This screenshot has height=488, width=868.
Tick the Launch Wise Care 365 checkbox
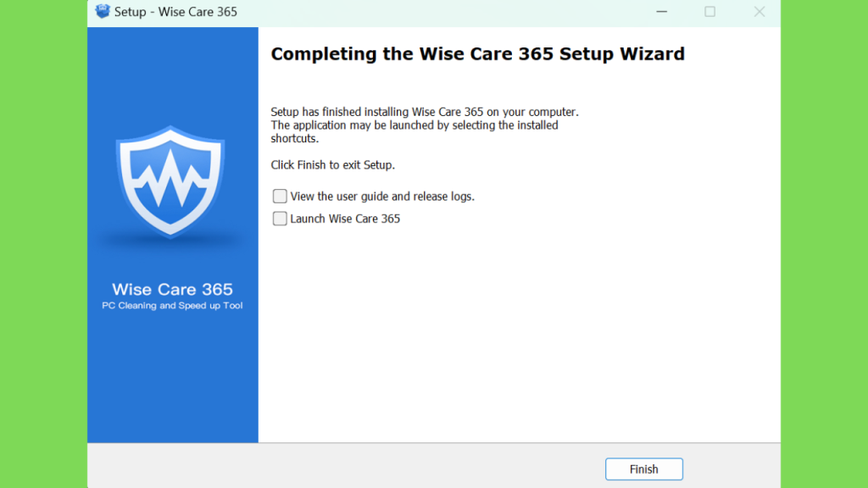pyautogui.click(x=280, y=219)
